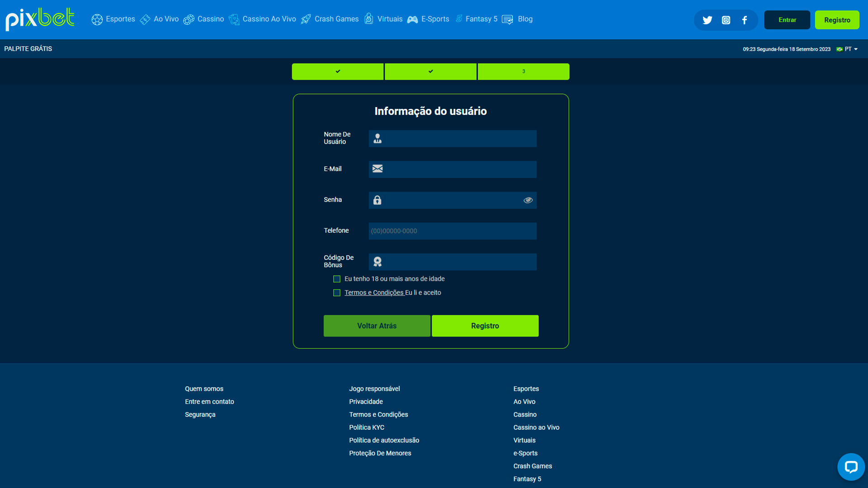The width and height of the screenshot is (868, 488).
Task: Click the Cassino chip icon
Action: (189, 19)
